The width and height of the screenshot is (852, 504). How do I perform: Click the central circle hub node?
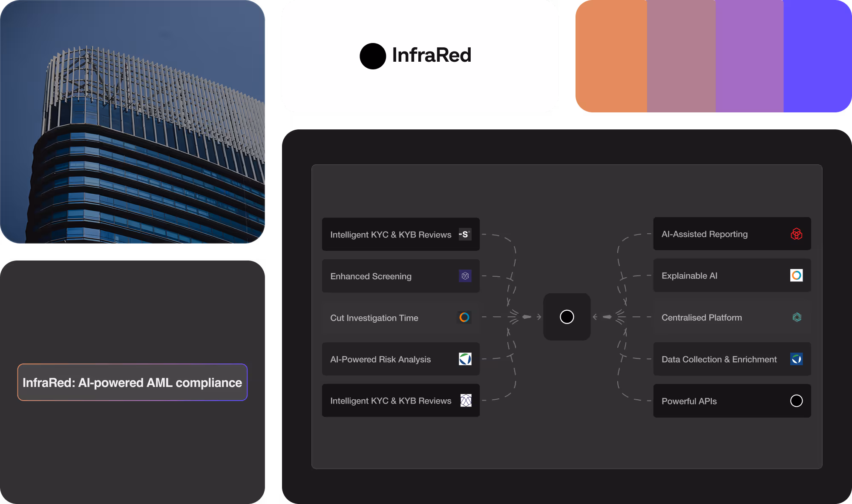pos(567,317)
